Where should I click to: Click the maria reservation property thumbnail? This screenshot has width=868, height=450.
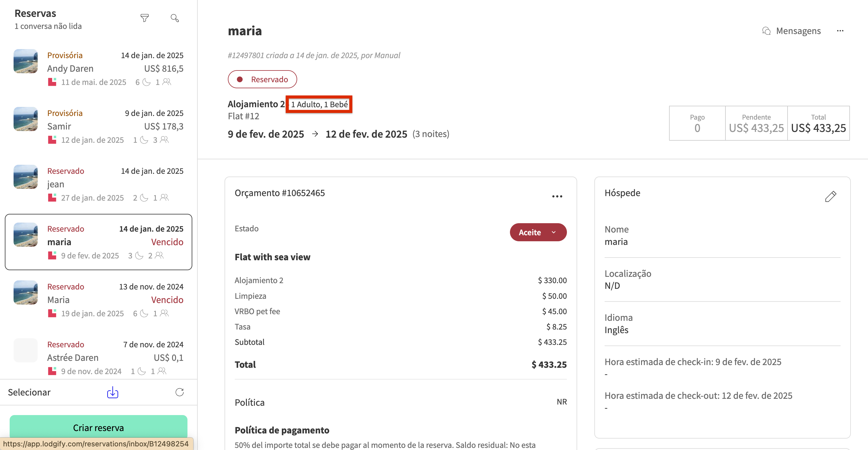26,235
